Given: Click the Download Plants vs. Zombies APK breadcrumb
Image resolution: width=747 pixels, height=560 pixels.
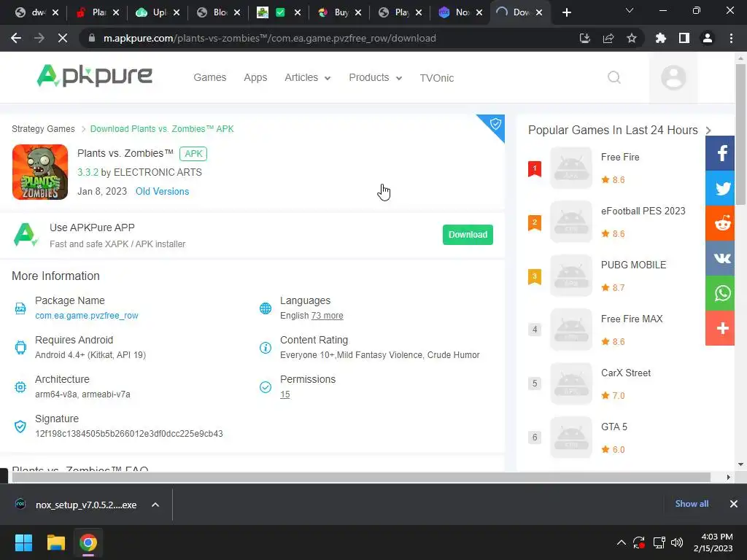Looking at the screenshot, I should coord(162,129).
